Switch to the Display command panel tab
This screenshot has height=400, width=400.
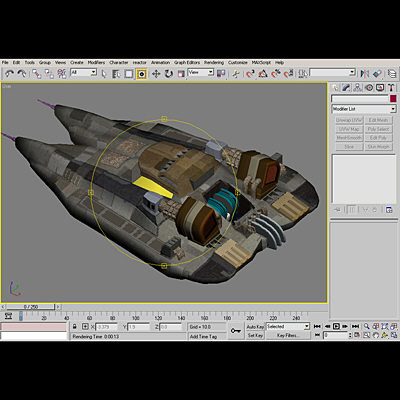tap(380, 88)
